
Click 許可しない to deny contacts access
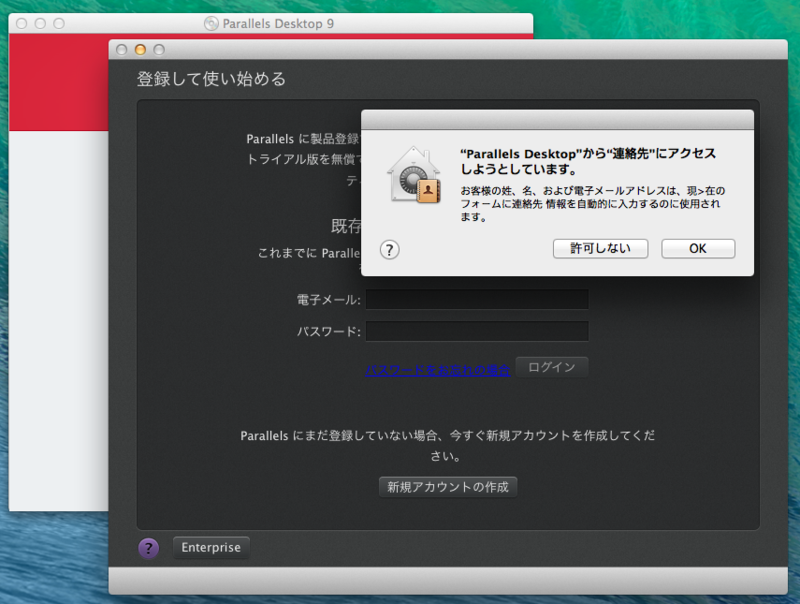coord(600,248)
